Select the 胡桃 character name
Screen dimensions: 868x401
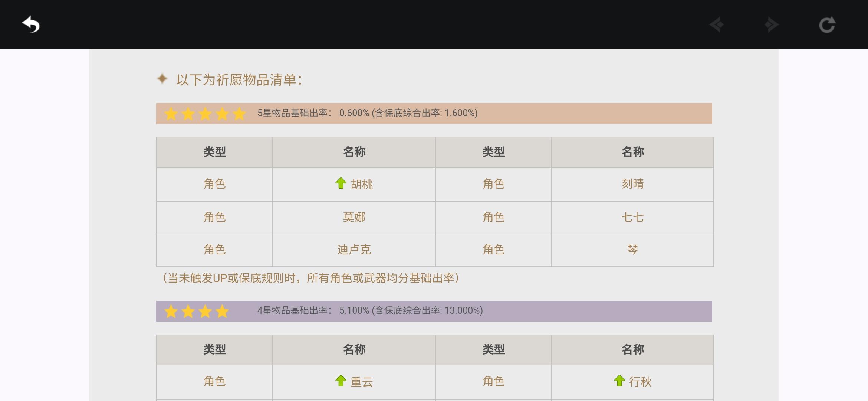tap(362, 184)
